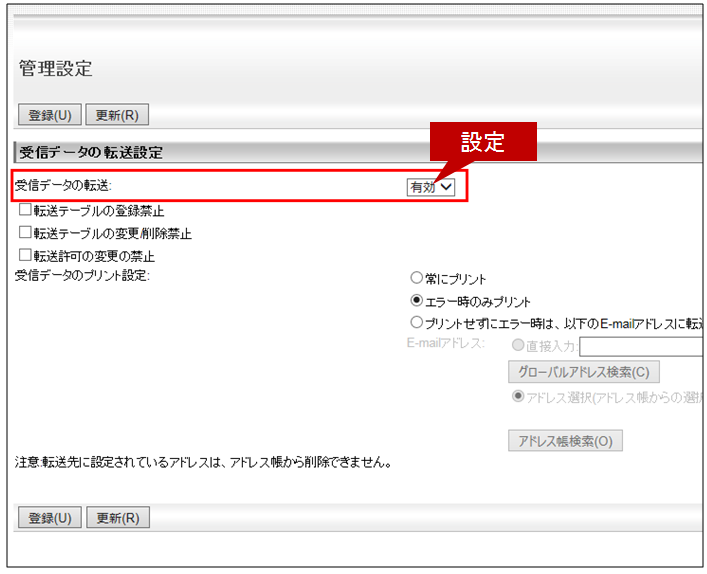Click the top 更新(R) button

click(x=117, y=115)
